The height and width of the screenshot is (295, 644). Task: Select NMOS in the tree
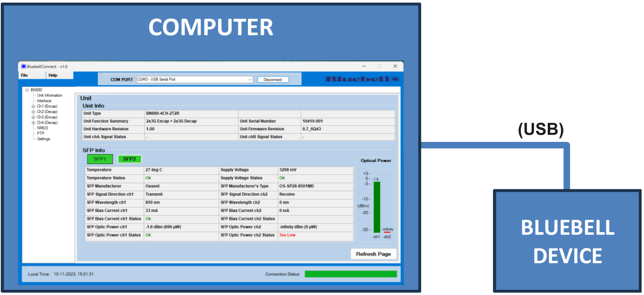tap(43, 128)
